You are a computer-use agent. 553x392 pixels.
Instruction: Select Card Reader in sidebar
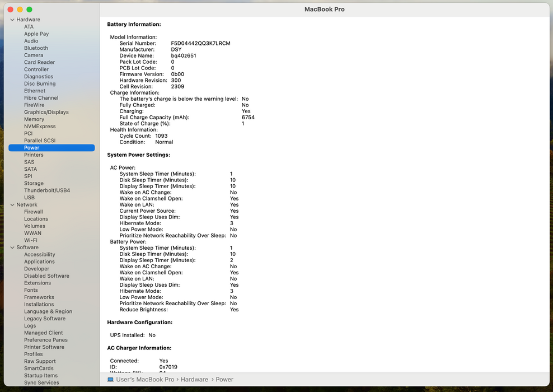(x=40, y=62)
